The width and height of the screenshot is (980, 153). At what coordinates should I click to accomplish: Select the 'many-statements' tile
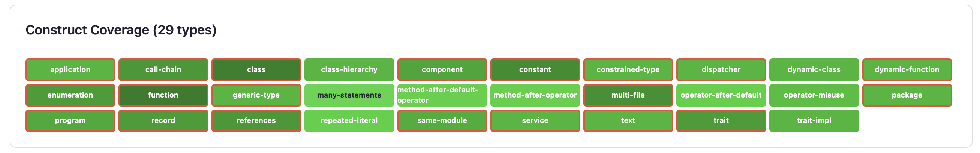coord(349,95)
